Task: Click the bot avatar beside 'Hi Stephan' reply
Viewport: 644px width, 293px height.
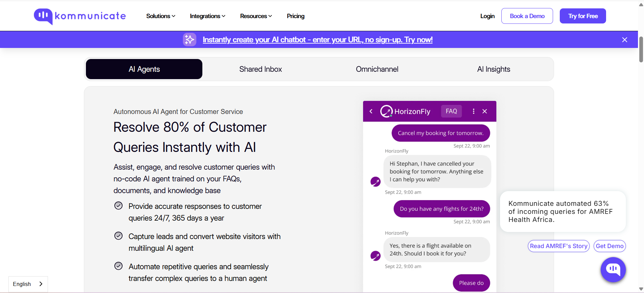Action: click(x=376, y=182)
